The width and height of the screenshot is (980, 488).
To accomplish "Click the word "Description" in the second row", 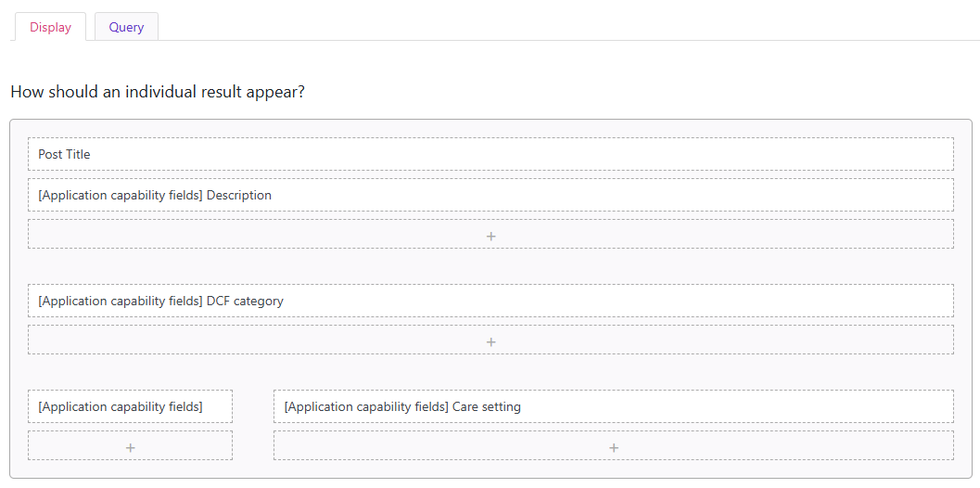I will point(239,195).
